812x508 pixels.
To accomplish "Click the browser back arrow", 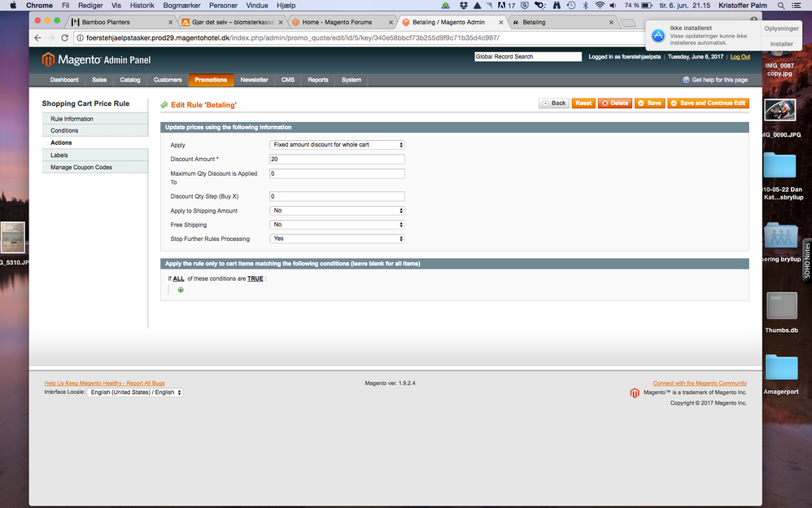I will click(x=37, y=38).
